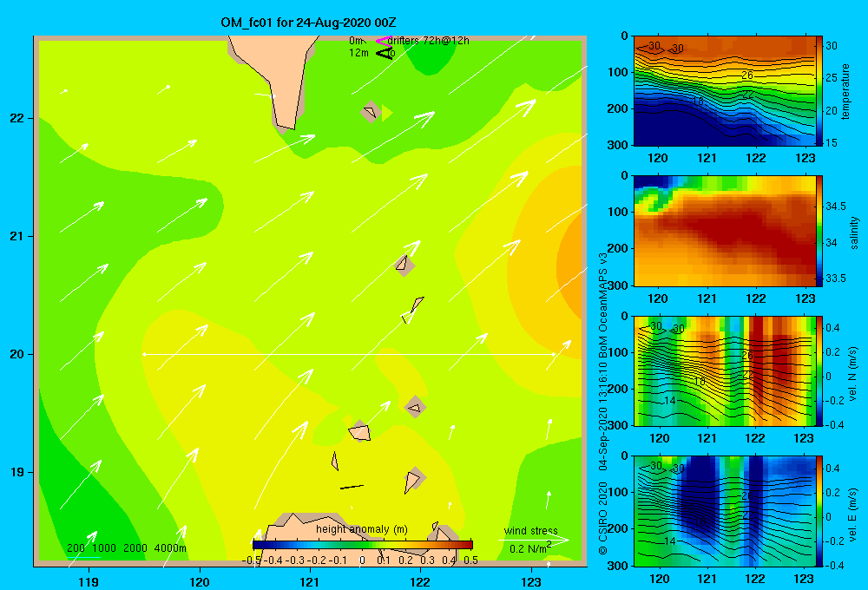The width and height of the screenshot is (868, 590).
Task: Click latitude '20' on main map axis
Action: [x=17, y=354]
